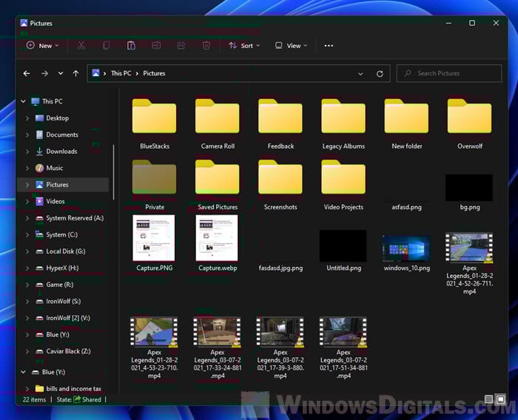Screen dimensions: 518x420
Task: Expand the Downloads tree node
Action: point(27,152)
